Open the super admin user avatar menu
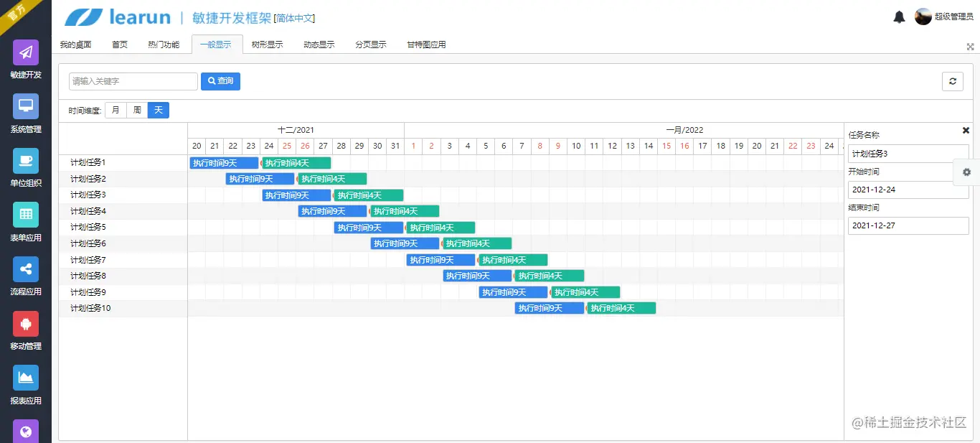The width and height of the screenshot is (980, 443). pyautogui.click(x=923, y=16)
